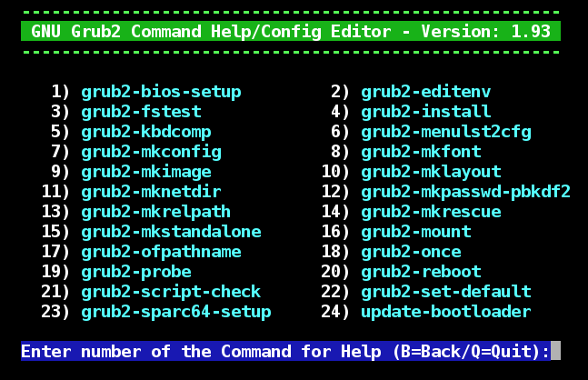Pick the grub2-kbdcomp entry
This screenshot has height=380, width=588.
[146, 132]
